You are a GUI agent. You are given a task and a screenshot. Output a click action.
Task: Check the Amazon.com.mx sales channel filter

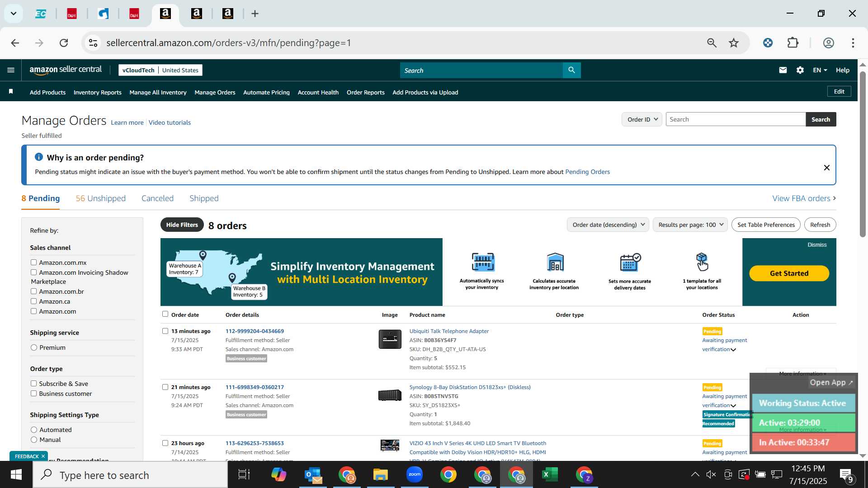pyautogui.click(x=33, y=262)
